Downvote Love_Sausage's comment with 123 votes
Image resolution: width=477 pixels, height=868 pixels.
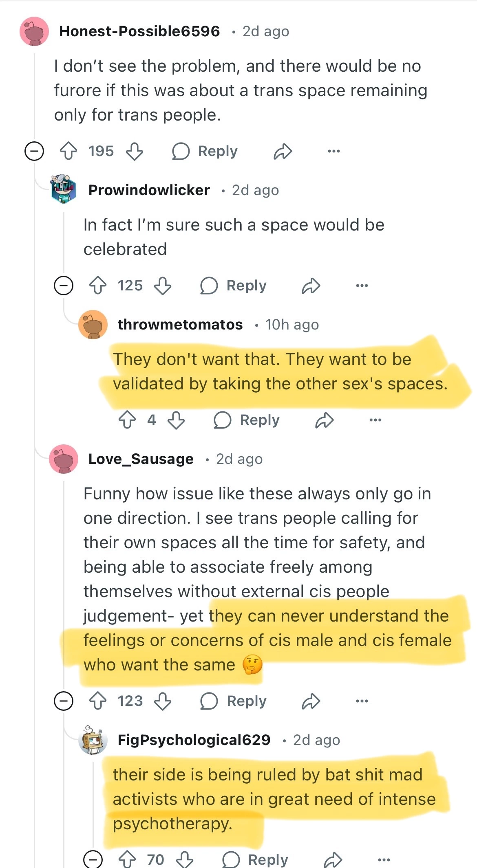(163, 701)
